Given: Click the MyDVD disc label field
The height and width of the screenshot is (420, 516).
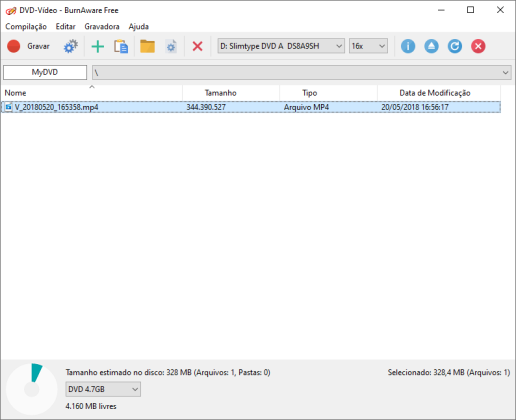Looking at the screenshot, I should tap(45, 72).
